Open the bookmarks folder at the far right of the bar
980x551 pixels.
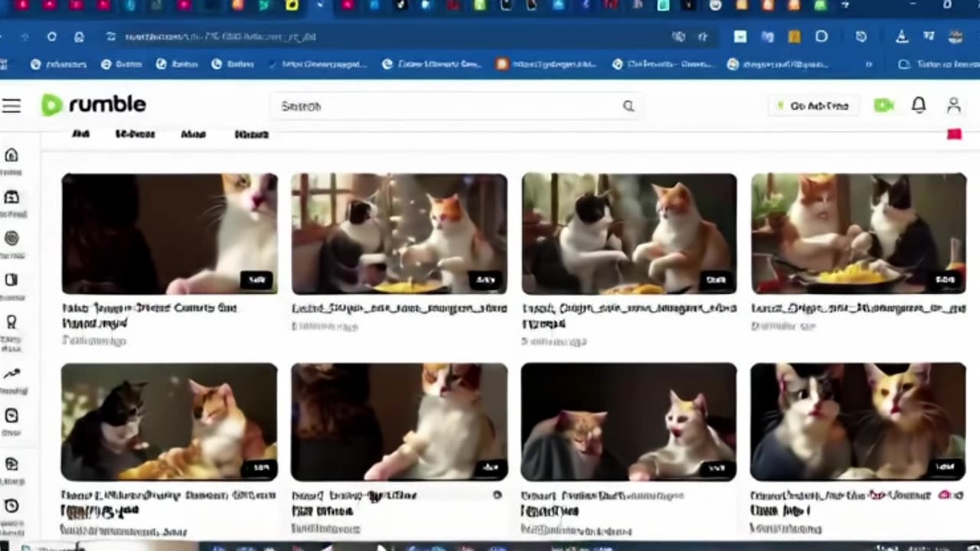coord(939,64)
